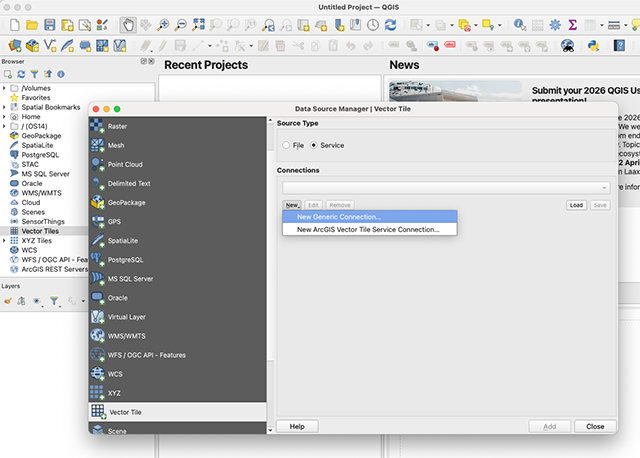Open the Python console icon
Screen dimensions: 640x458
[x=593, y=45]
